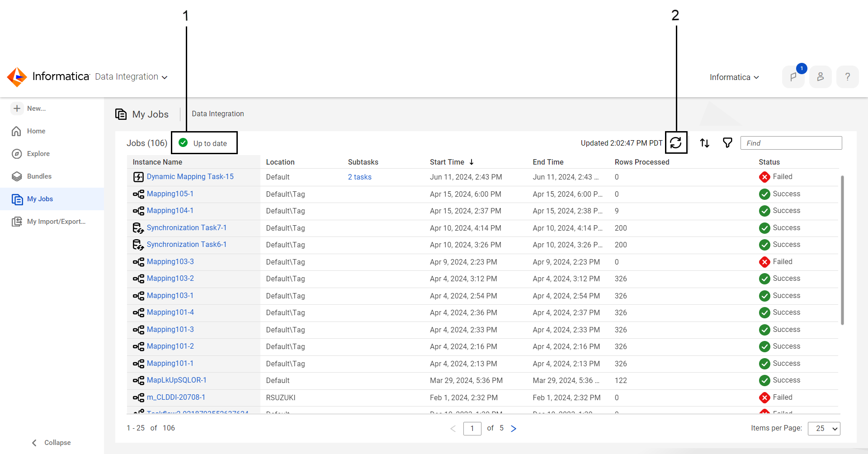Open Mapping103-2 job
868x454 pixels.
click(170, 279)
